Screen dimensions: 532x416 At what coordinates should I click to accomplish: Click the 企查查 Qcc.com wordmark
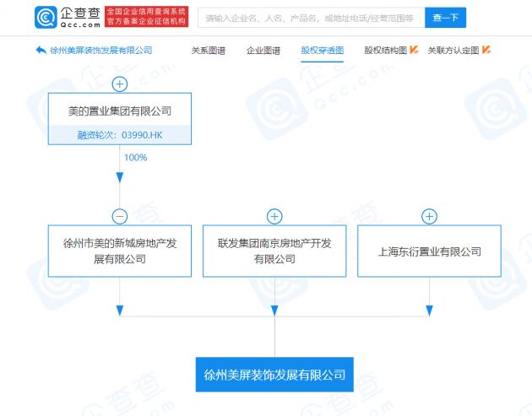[80, 17]
